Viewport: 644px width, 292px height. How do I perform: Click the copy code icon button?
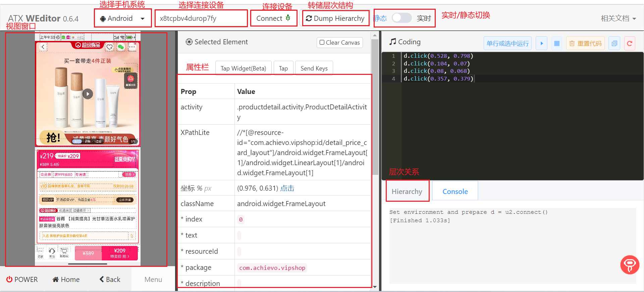click(x=614, y=43)
